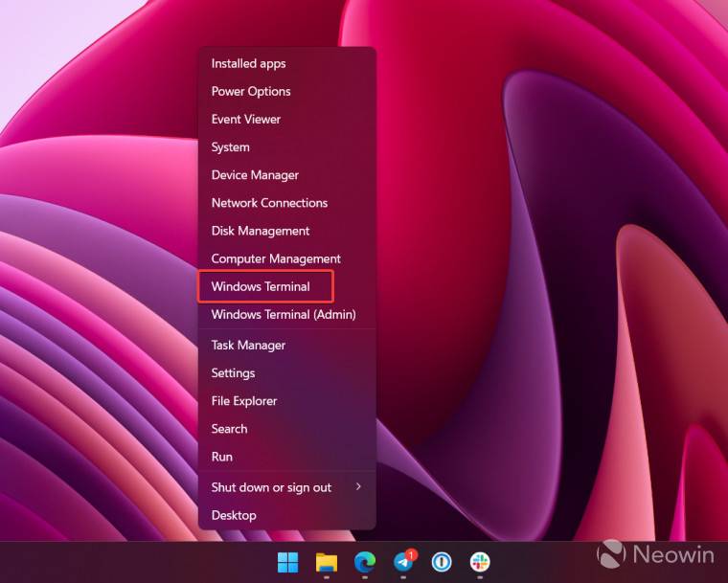
Task: Open Event Viewer from the context menu
Action: point(246,119)
